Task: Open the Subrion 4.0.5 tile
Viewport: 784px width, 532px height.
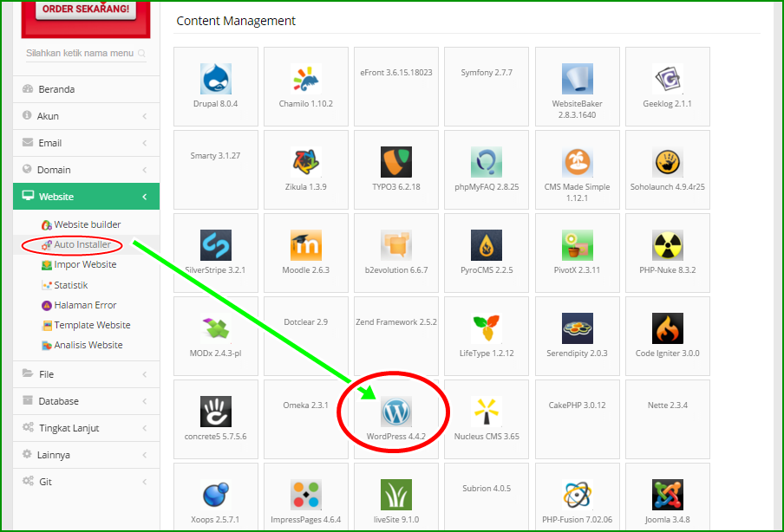Action: click(487, 496)
